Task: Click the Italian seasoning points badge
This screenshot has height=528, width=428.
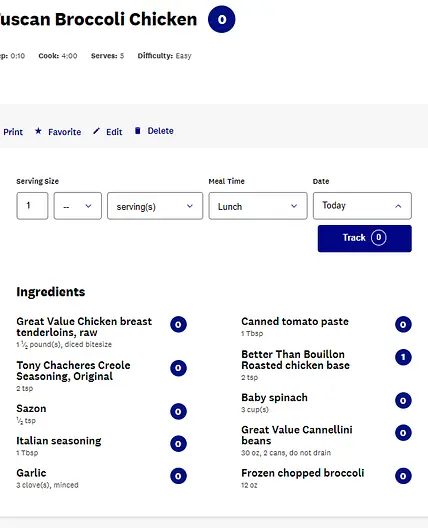Action: (x=178, y=443)
